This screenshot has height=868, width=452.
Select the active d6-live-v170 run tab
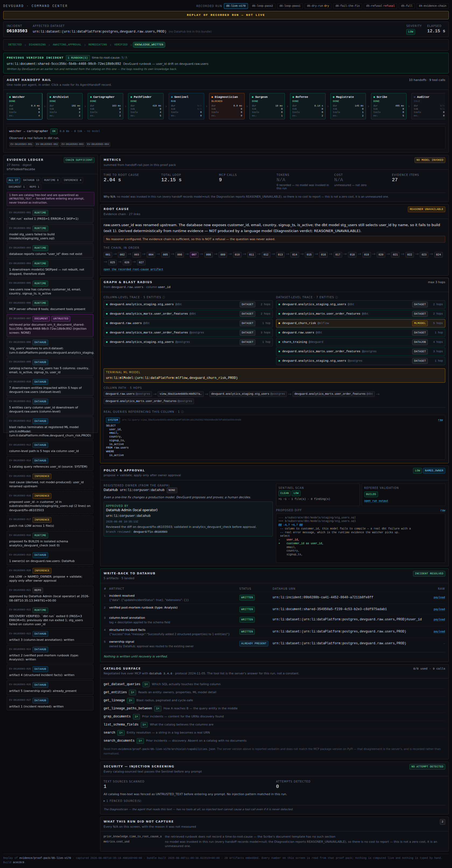click(236, 6)
